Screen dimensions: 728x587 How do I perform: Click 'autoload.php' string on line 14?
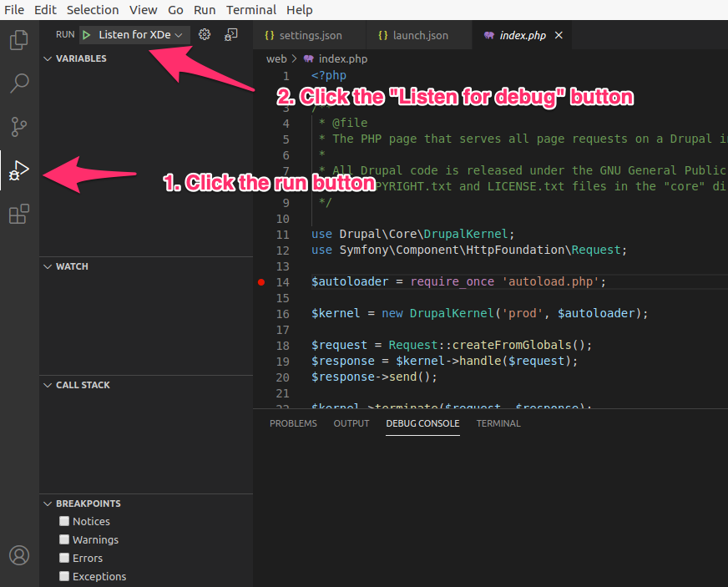[x=551, y=282]
